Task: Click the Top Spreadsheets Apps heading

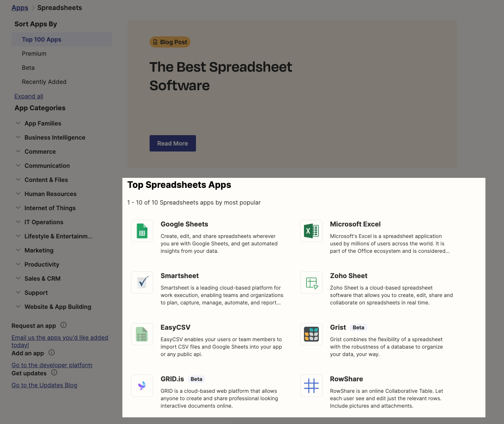Action: click(x=179, y=185)
